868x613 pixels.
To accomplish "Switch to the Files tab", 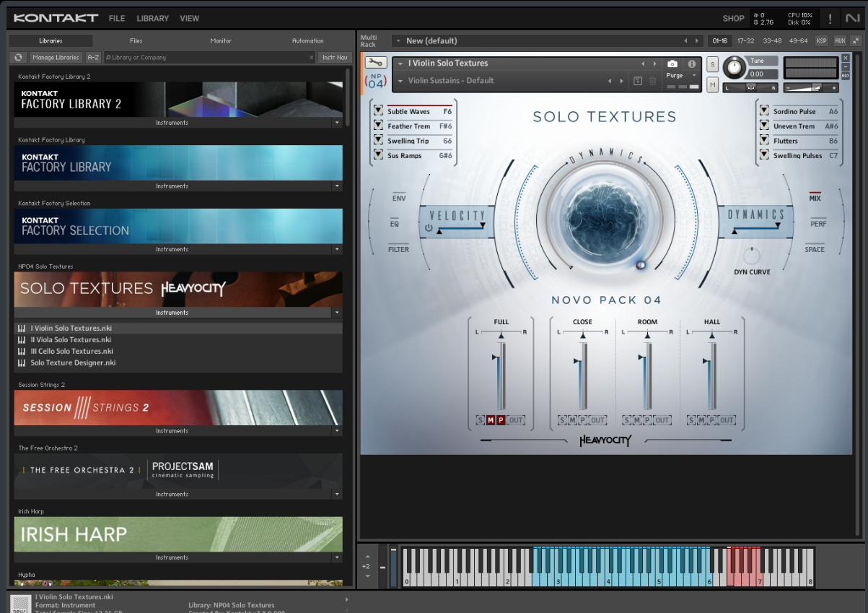I will point(136,41).
